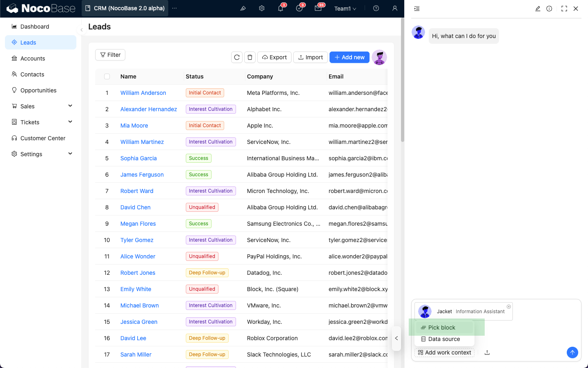Image resolution: width=588 pixels, height=368 pixels.
Task: Open the notifications bell icon
Action: [281, 8]
